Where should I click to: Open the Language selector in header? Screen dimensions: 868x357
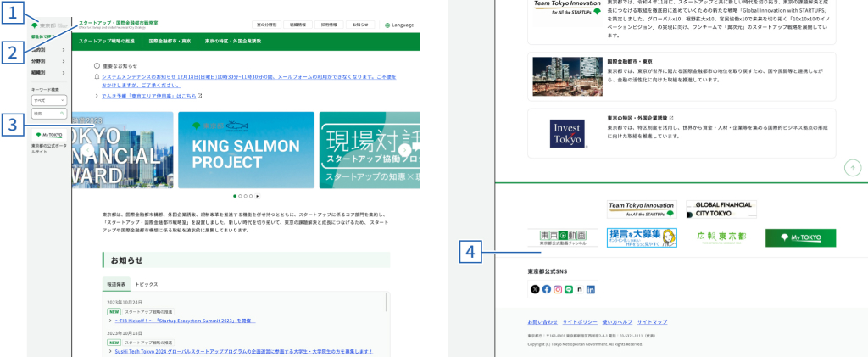click(399, 25)
